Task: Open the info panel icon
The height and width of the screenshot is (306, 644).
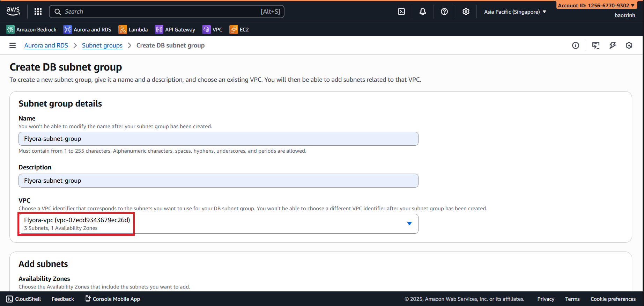Action: click(576, 45)
